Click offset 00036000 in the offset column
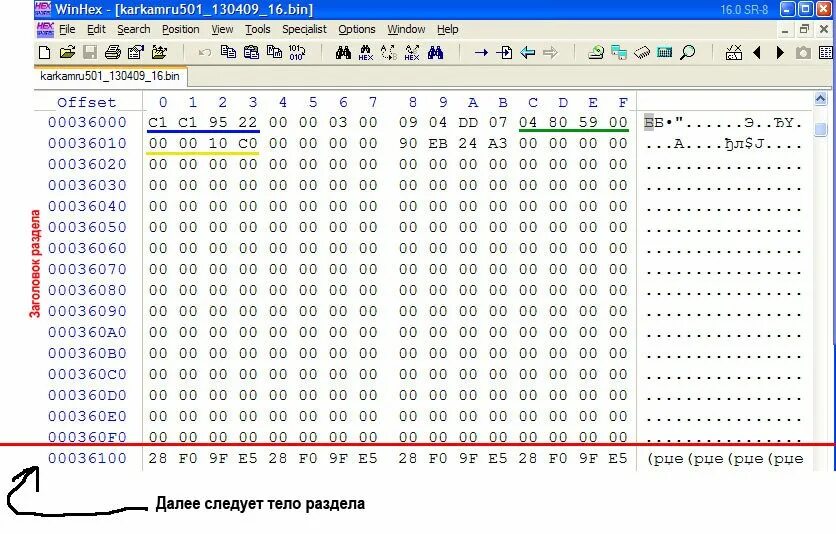 pyautogui.click(x=87, y=123)
